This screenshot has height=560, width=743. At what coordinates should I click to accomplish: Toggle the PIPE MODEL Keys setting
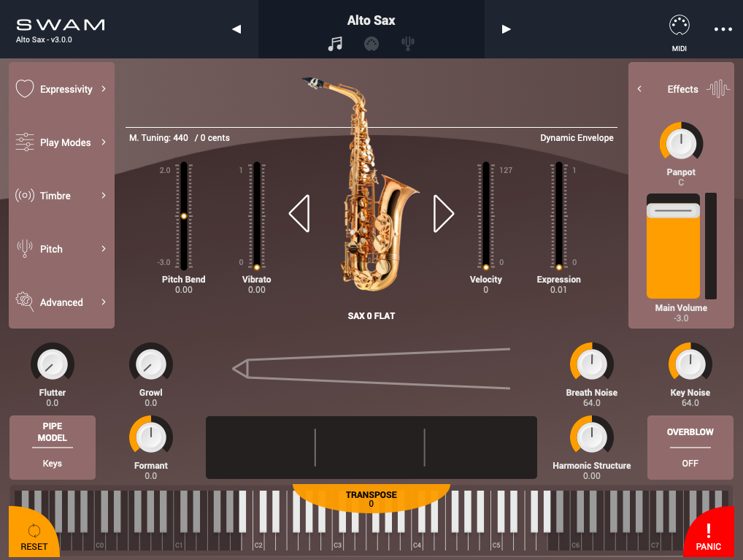pos(52,448)
